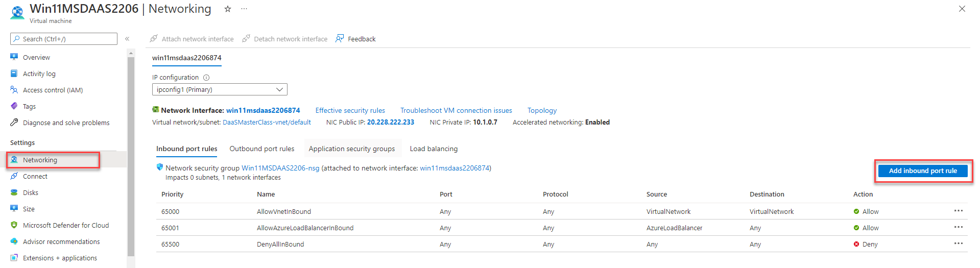Image resolution: width=980 pixels, height=268 pixels.
Task: Open the Win11MSDAAS2206-nsg security group link
Action: click(x=280, y=168)
